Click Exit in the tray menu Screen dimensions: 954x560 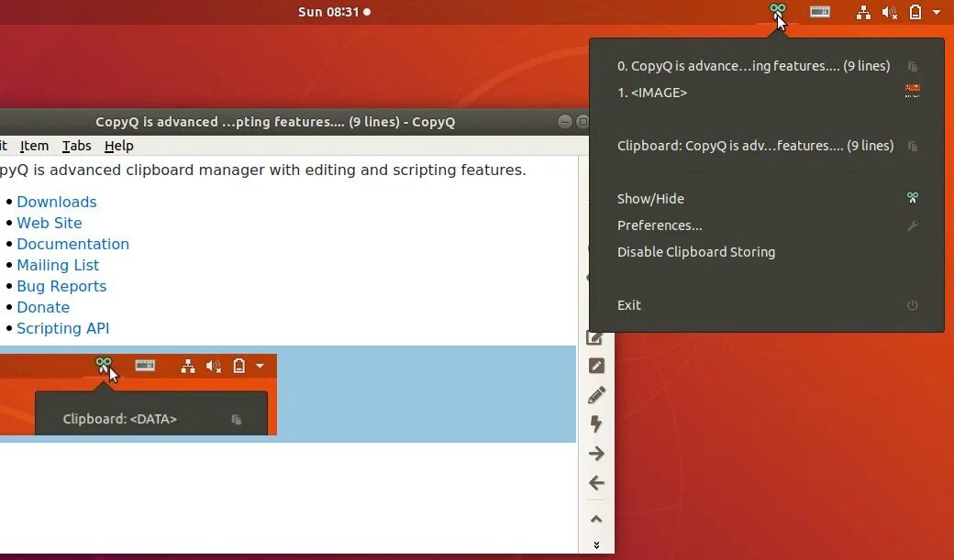(x=767, y=305)
